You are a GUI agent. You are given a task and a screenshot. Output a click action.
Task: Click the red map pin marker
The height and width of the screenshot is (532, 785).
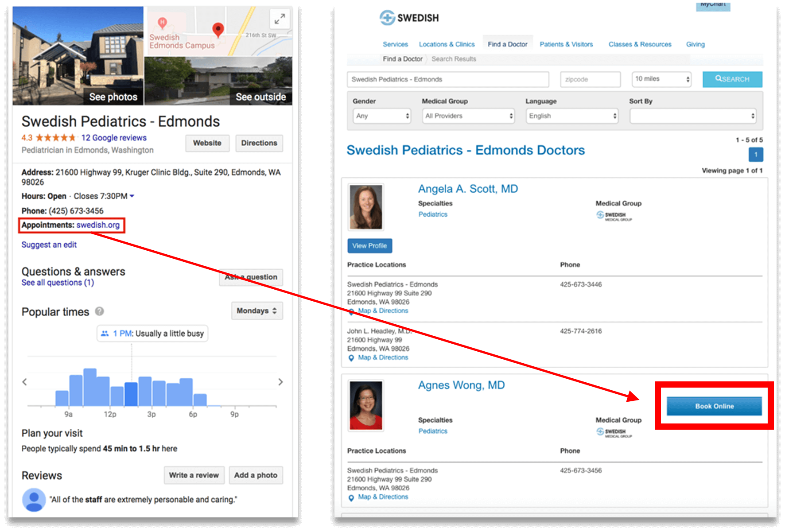[218, 30]
